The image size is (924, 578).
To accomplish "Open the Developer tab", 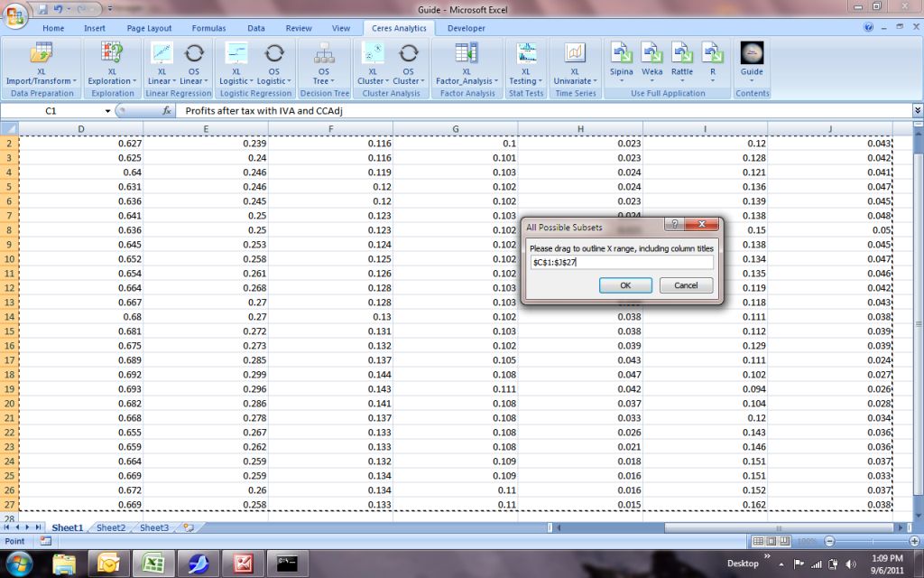I will click(x=467, y=28).
